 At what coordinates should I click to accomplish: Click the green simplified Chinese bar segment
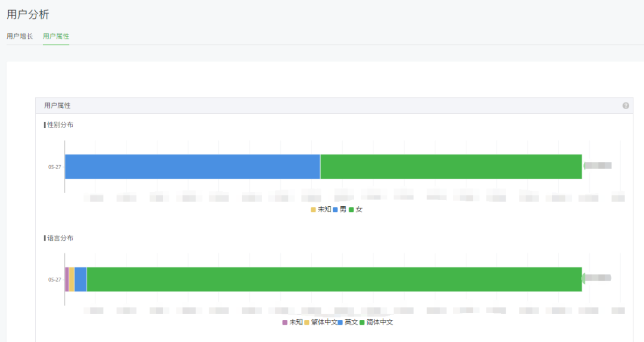tap(335, 279)
